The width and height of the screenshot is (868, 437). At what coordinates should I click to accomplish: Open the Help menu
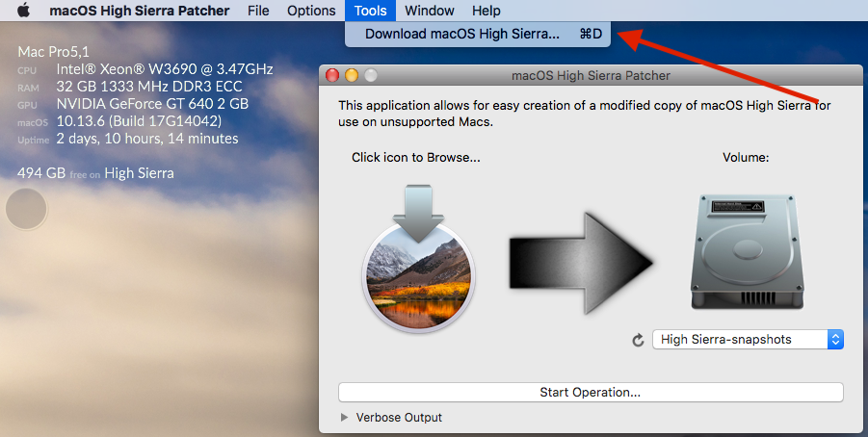pyautogui.click(x=487, y=11)
